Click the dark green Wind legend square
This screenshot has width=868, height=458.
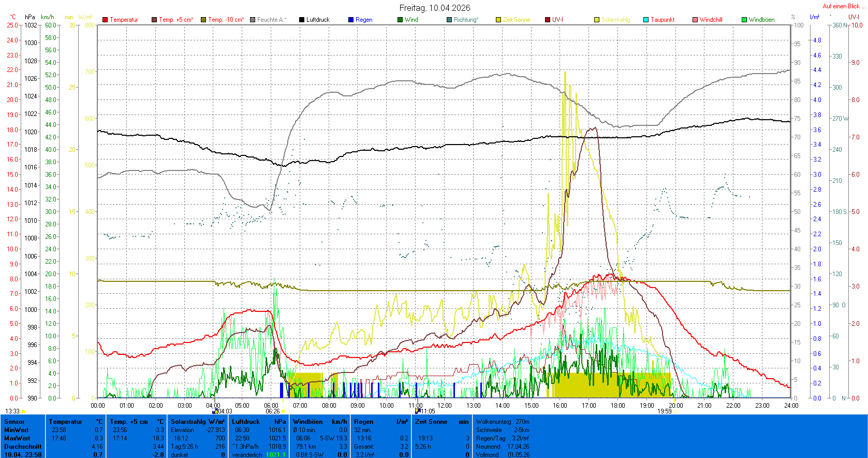400,20
